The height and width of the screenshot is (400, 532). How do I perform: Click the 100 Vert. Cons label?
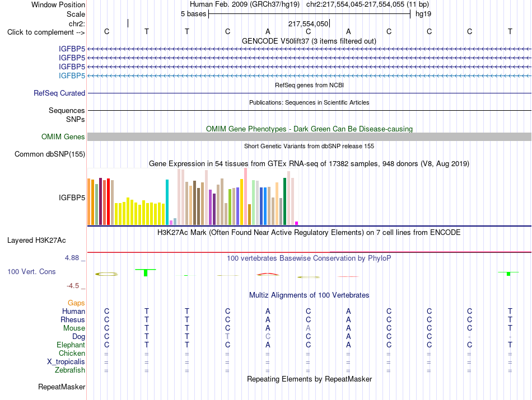[31, 271]
